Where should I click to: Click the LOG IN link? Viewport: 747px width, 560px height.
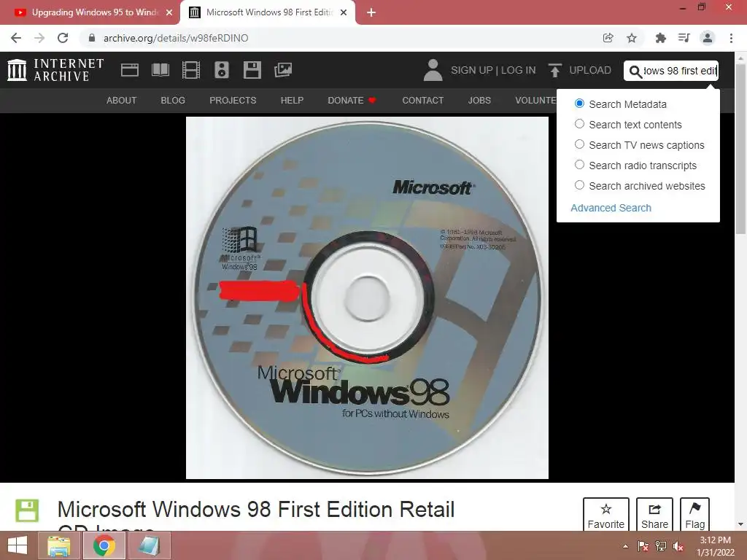pos(519,71)
